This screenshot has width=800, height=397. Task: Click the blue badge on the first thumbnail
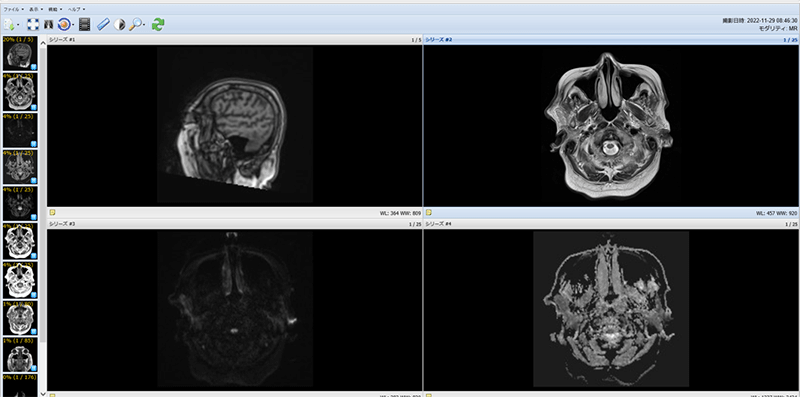[33, 67]
